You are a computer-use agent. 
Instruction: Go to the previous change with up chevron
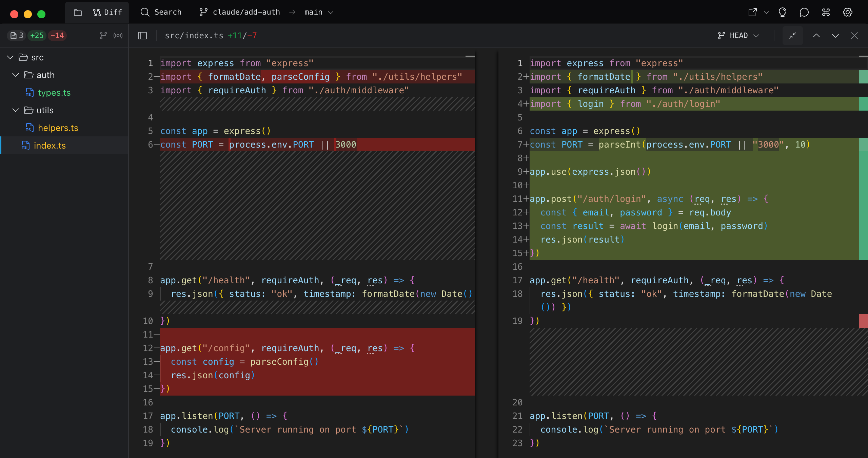[816, 36]
